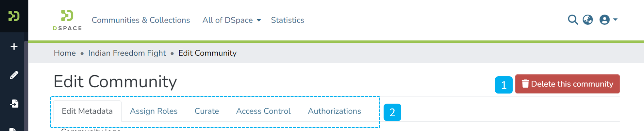Open search with the magnifier icon

pos(572,20)
